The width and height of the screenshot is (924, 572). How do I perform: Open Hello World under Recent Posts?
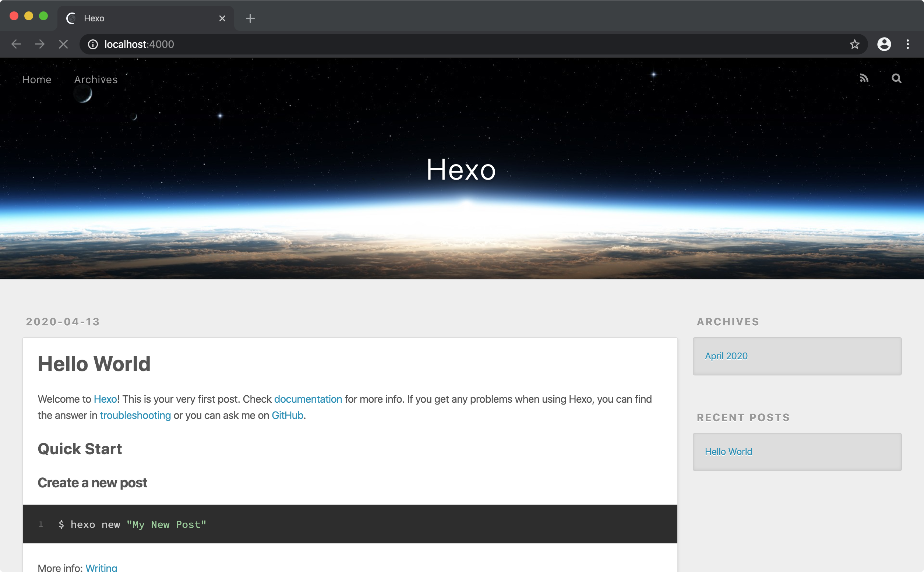click(729, 452)
